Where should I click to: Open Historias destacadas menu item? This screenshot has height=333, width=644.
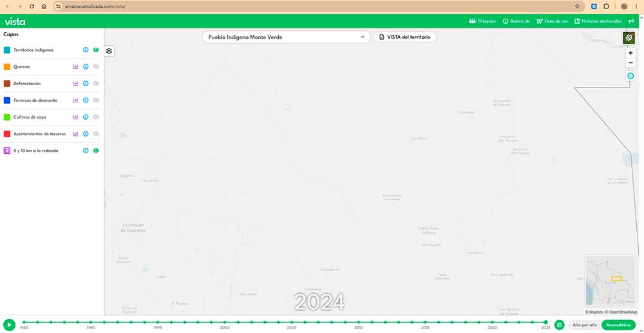[598, 21]
